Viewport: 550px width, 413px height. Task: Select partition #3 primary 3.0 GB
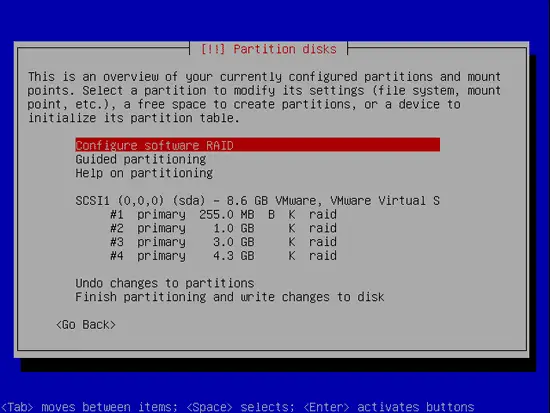pyautogui.click(x=223, y=242)
